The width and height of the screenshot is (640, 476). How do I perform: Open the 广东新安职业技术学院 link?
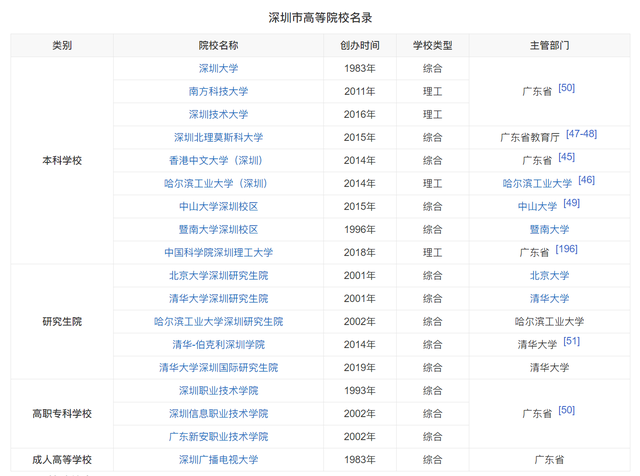[218, 437]
